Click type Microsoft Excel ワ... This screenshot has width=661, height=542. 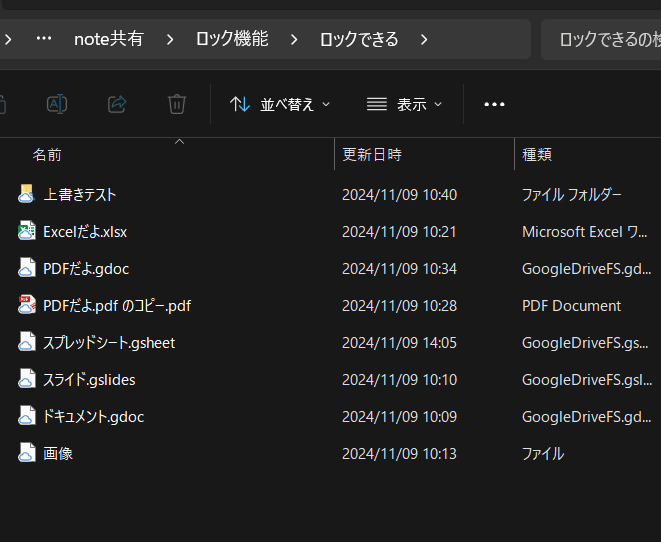coord(585,232)
